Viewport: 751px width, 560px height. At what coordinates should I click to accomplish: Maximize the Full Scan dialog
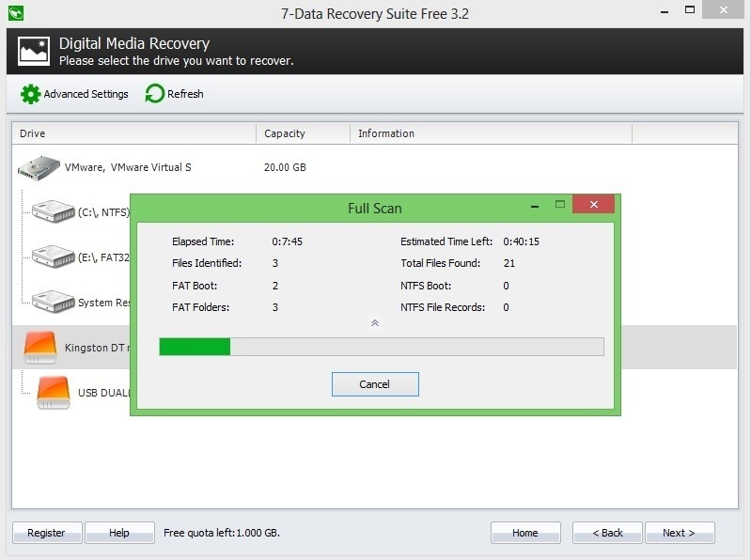[560, 205]
